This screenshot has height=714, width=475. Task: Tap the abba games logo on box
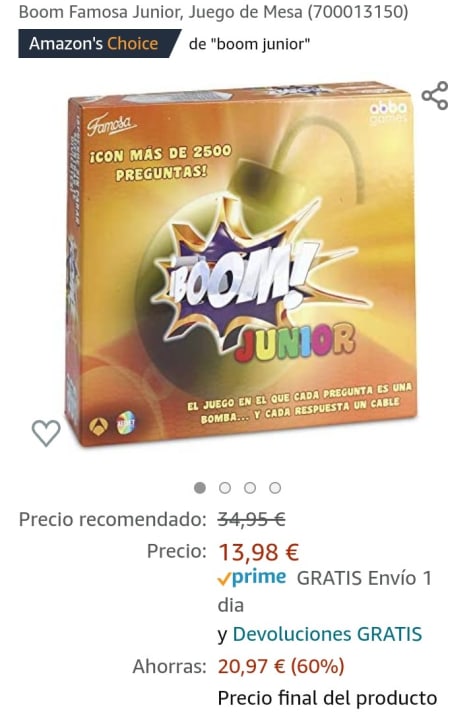click(388, 112)
